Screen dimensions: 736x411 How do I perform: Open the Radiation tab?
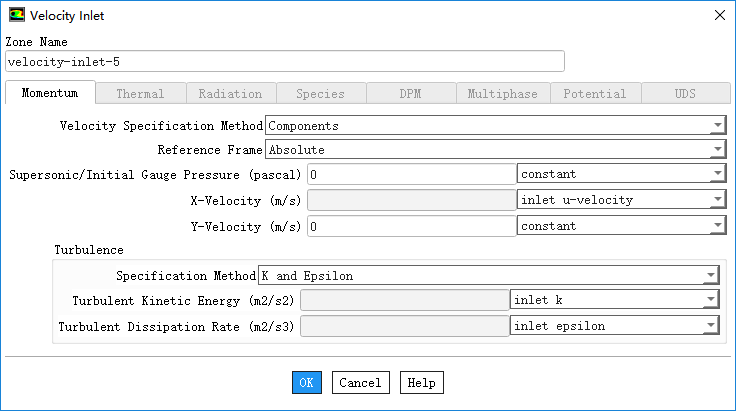tap(230, 94)
